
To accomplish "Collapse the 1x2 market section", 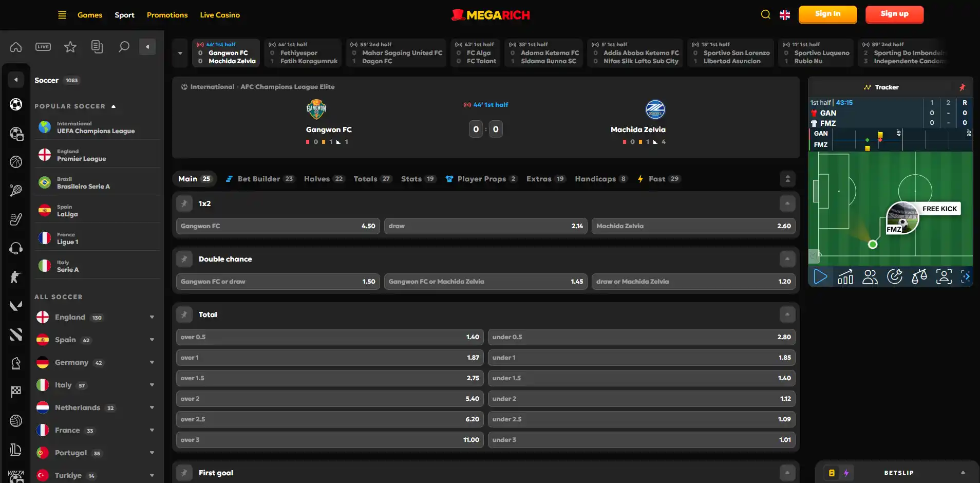I will pyautogui.click(x=787, y=203).
